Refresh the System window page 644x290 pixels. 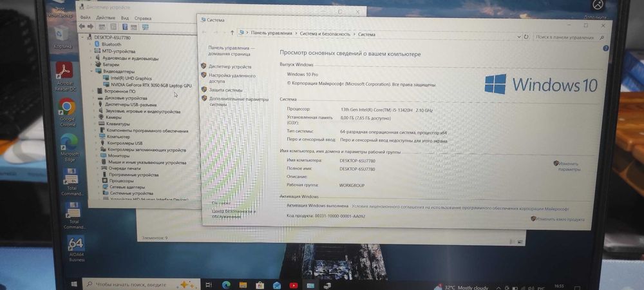526,37
